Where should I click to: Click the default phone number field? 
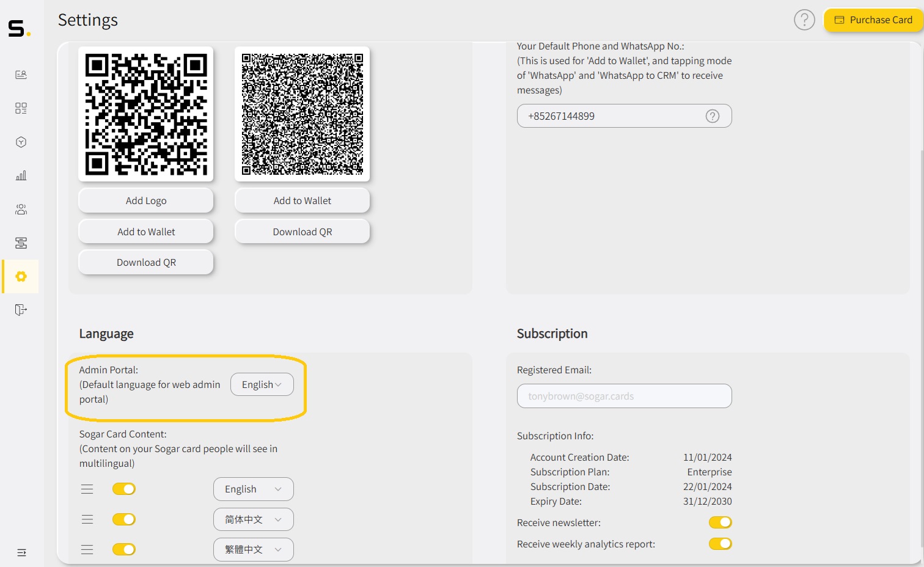coord(625,116)
